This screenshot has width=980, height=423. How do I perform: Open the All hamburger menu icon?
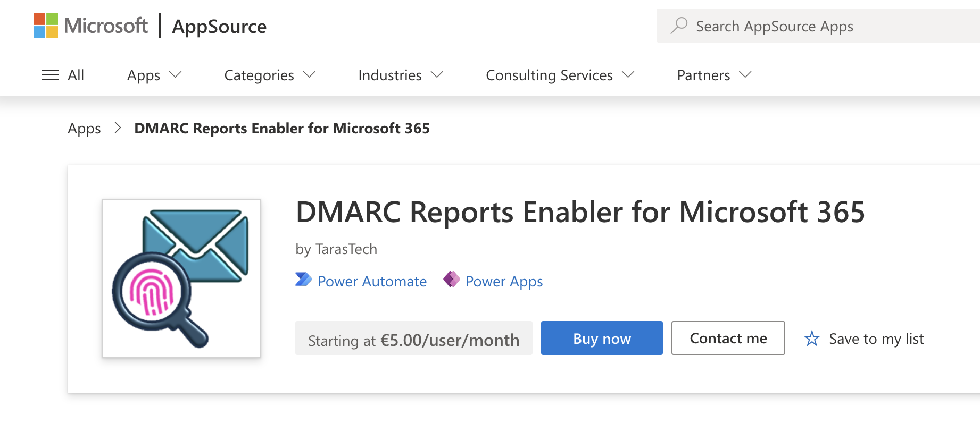51,75
